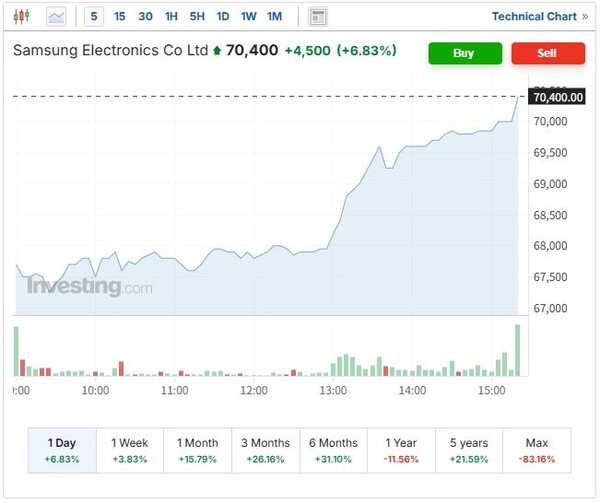The height and width of the screenshot is (503, 600).
Task: Select the 1 Year range tab
Action: pos(401,450)
